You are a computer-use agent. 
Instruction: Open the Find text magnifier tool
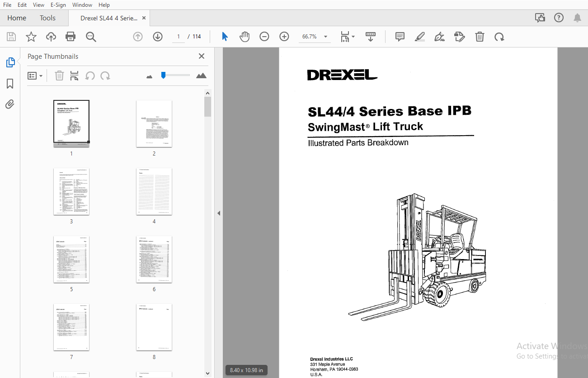91,37
